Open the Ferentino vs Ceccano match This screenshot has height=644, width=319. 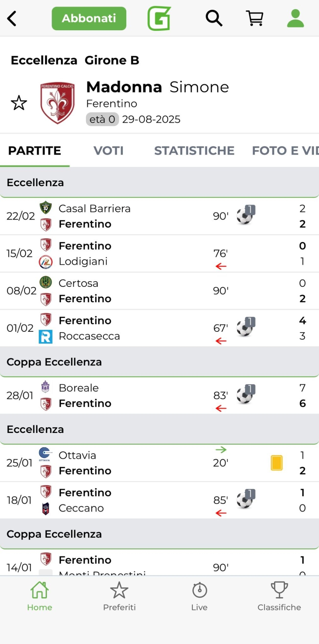click(x=134, y=500)
